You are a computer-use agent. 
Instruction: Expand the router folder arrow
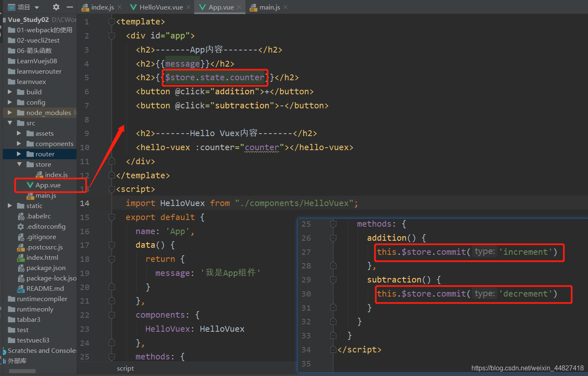[19, 154]
